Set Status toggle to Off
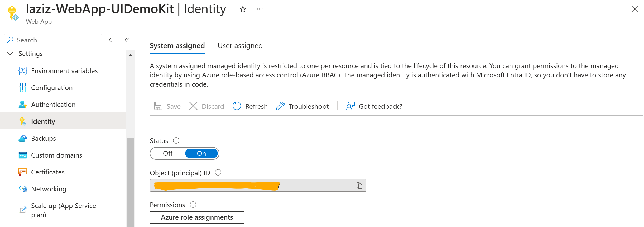The width and height of the screenshot is (644, 227). 168,153
